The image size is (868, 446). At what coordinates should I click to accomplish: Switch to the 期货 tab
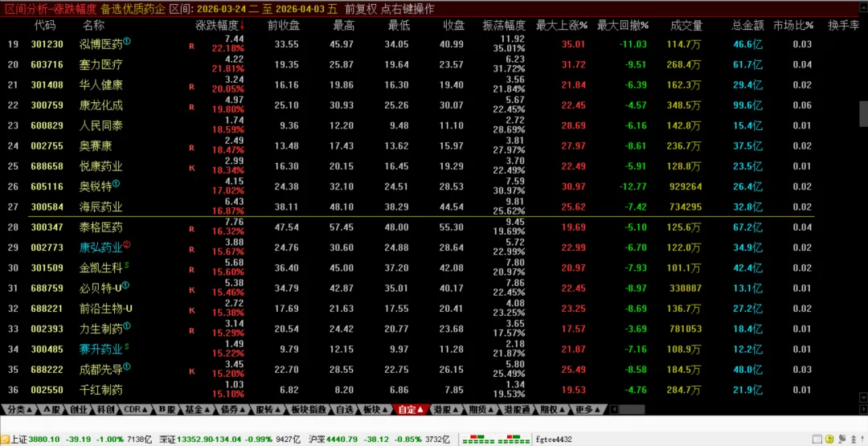481,410
